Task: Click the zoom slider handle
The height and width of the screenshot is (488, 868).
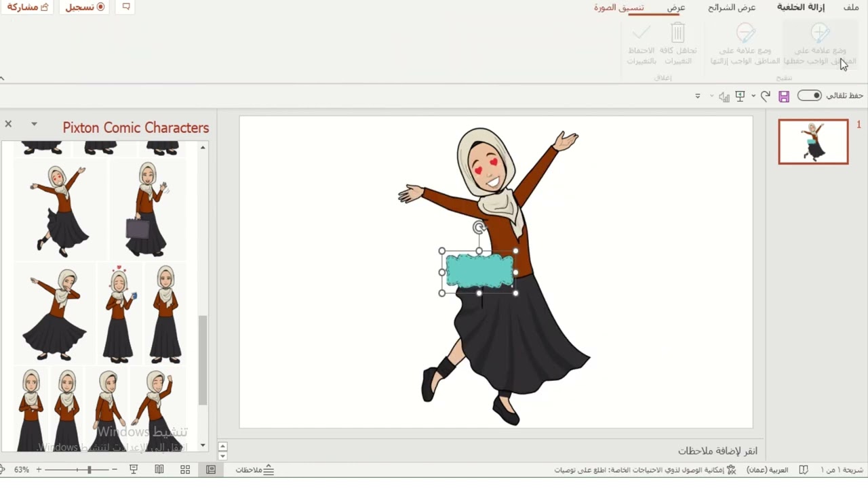Action: tap(89, 469)
